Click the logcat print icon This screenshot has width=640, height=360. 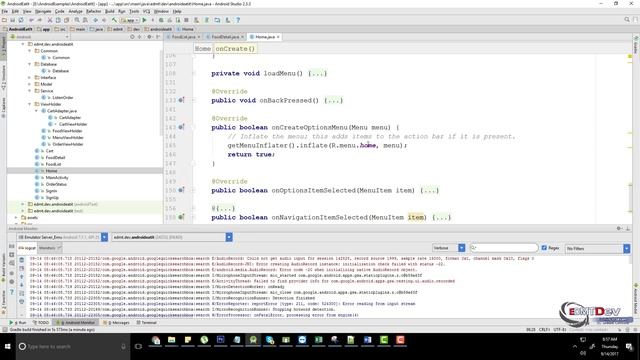(22, 302)
